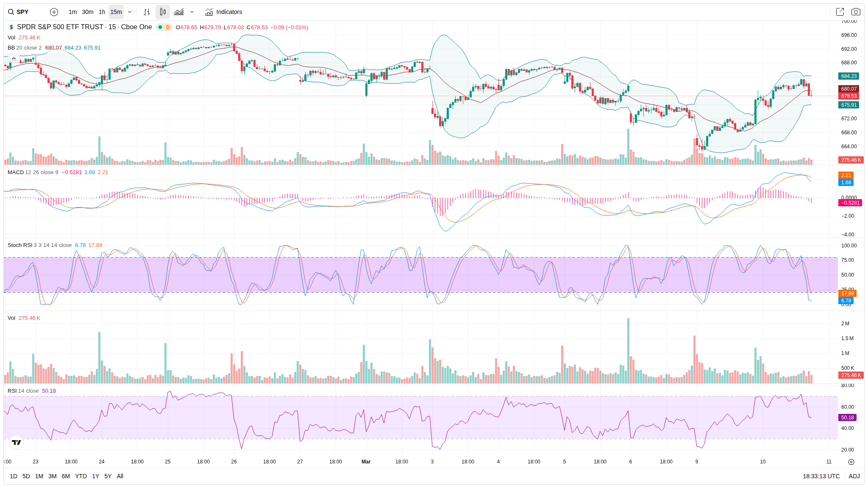Click the add symbol plus icon
The image size is (868, 488).
pyautogui.click(x=54, y=12)
